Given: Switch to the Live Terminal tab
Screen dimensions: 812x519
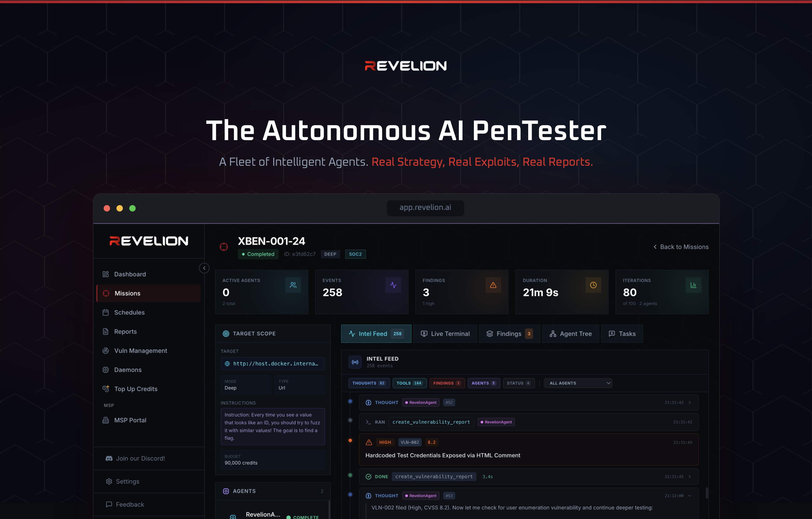Looking at the screenshot, I should pos(445,333).
